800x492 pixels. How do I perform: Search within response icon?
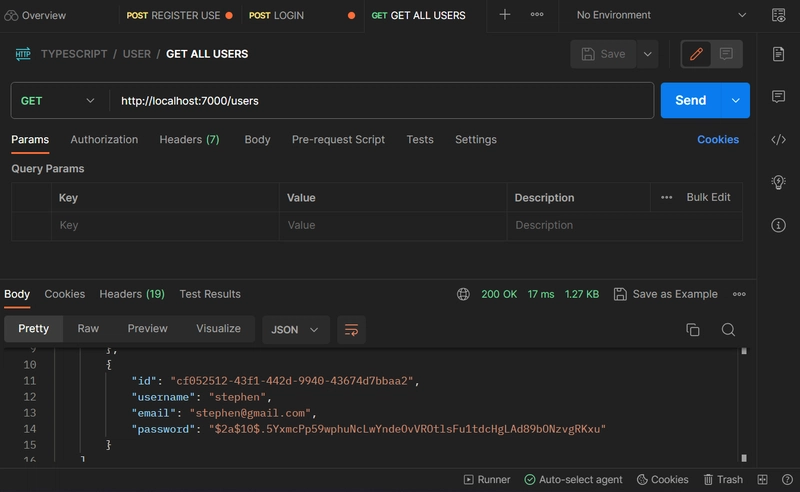728,330
